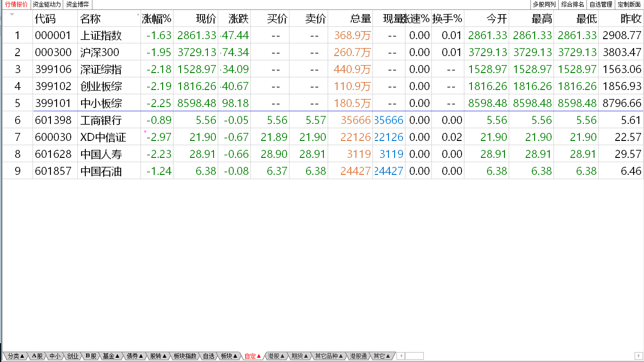Viewport: 644px width, 362px height.
Task: Open the 自定▲ bottom tab menu
Action: pos(253,356)
